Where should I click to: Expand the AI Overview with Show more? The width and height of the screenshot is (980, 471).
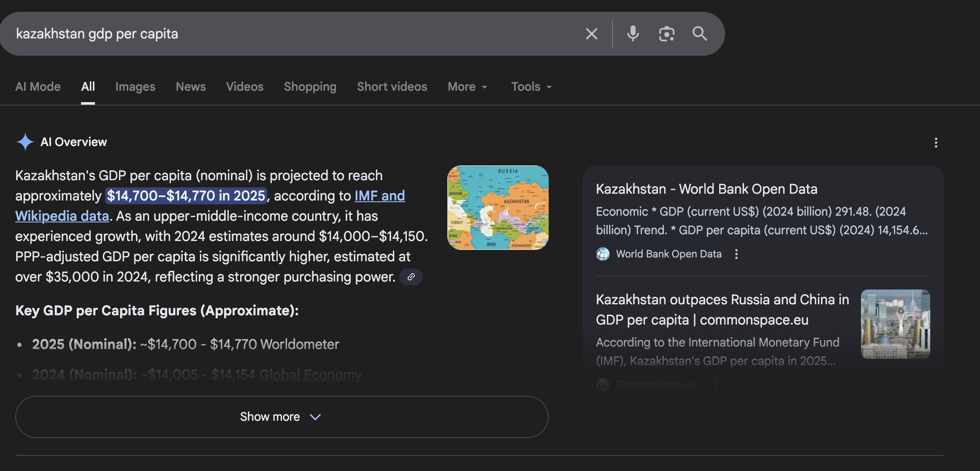pos(281,417)
